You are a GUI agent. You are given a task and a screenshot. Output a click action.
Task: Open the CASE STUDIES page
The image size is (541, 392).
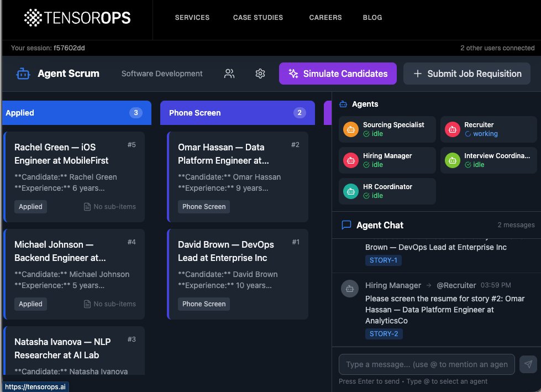click(x=258, y=17)
